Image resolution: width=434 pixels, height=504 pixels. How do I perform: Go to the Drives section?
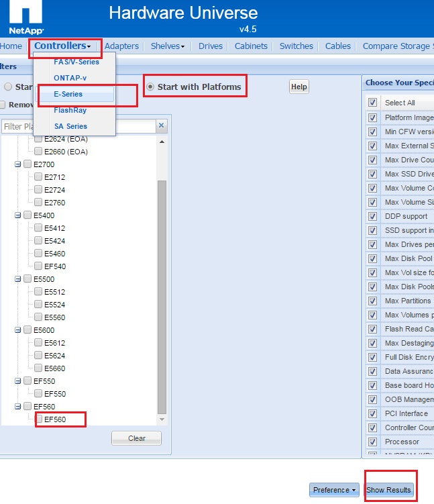click(211, 46)
